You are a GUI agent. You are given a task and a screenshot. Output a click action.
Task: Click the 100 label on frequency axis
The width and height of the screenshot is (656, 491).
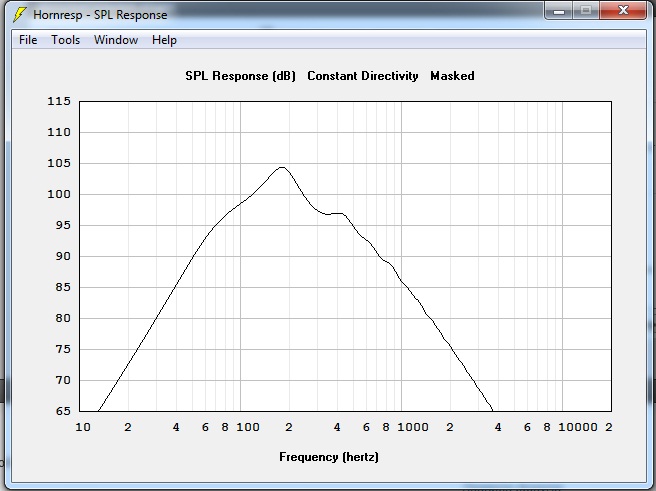pos(248,427)
